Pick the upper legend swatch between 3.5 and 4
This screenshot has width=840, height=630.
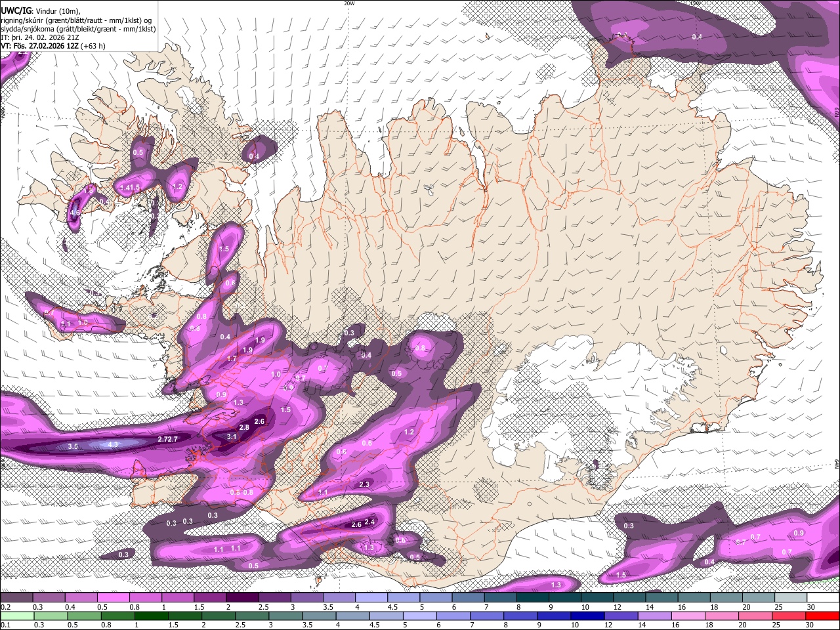(x=338, y=597)
